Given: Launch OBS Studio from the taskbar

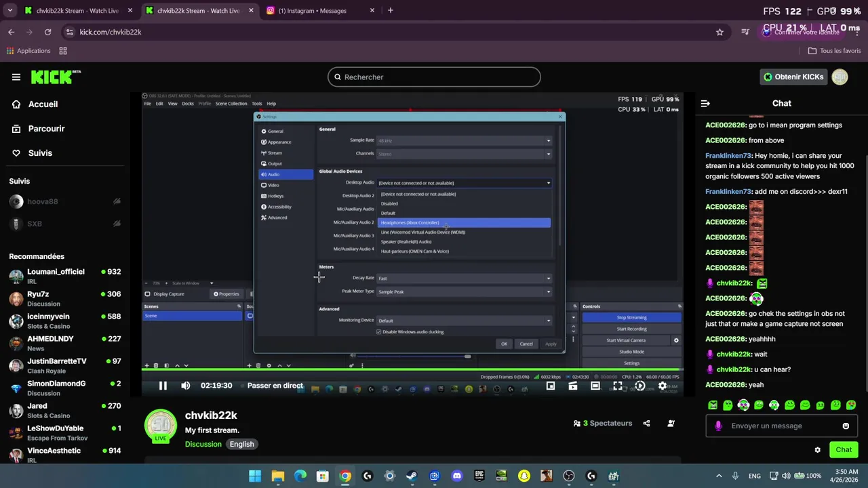Looking at the screenshot, I should click(569, 476).
